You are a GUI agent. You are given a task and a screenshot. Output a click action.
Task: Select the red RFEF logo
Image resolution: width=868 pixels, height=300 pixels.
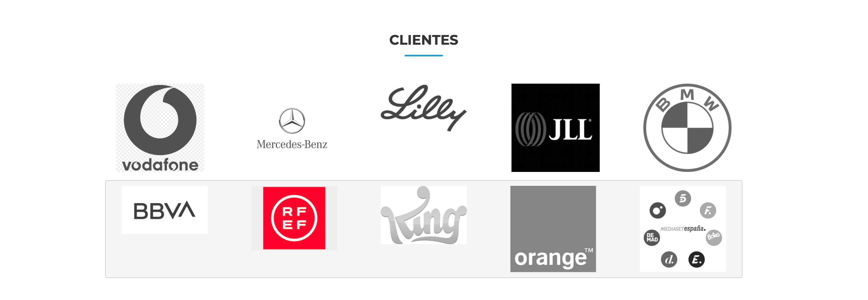(x=294, y=218)
